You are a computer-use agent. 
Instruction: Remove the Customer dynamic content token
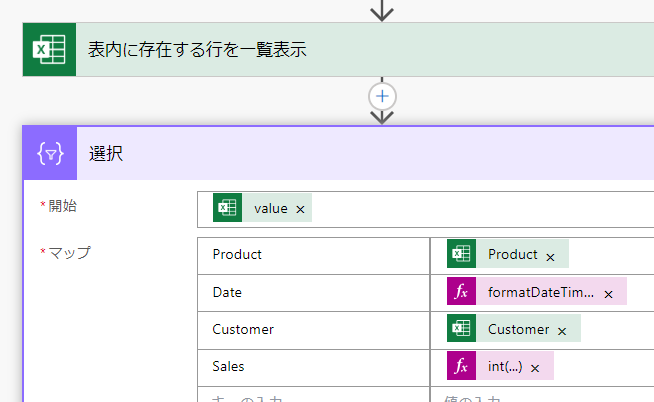click(562, 330)
